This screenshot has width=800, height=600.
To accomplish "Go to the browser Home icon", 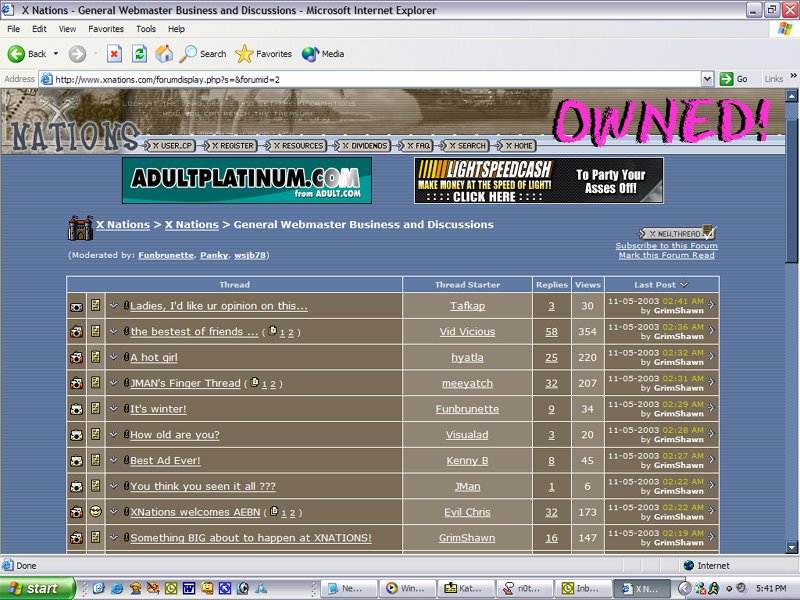I will tap(164, 54).
